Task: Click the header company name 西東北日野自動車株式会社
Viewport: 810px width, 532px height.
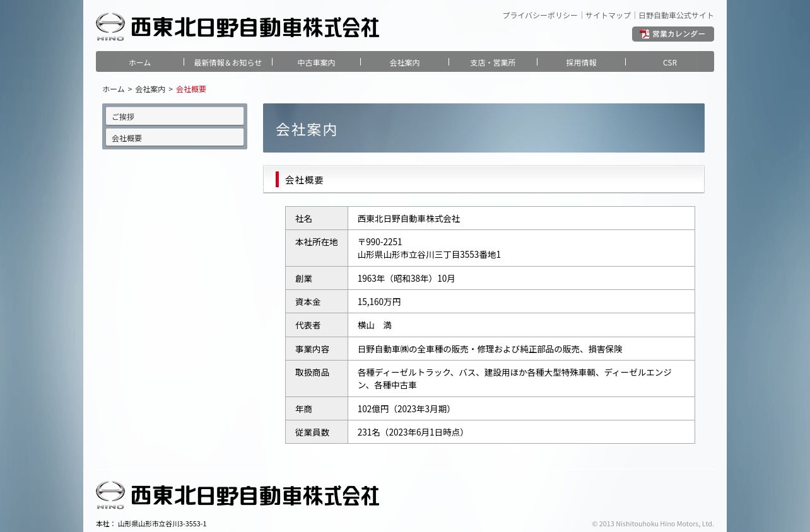Action: click(255, 27)
